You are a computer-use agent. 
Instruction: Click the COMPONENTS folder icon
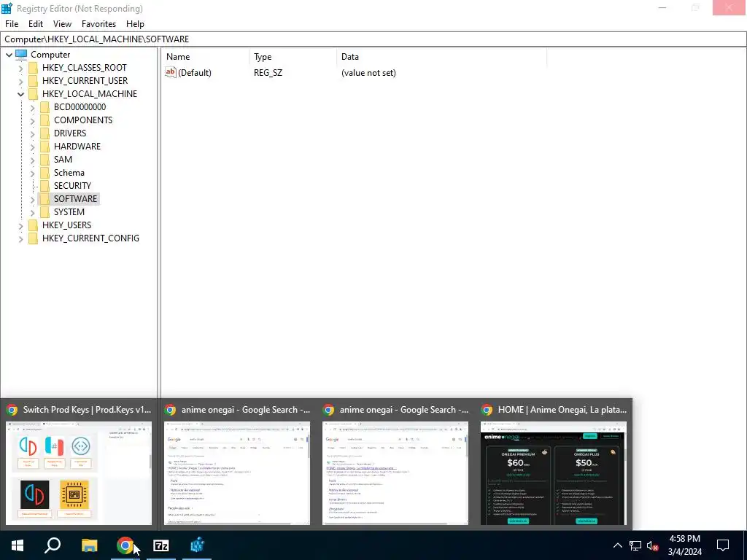click(44, 120)
